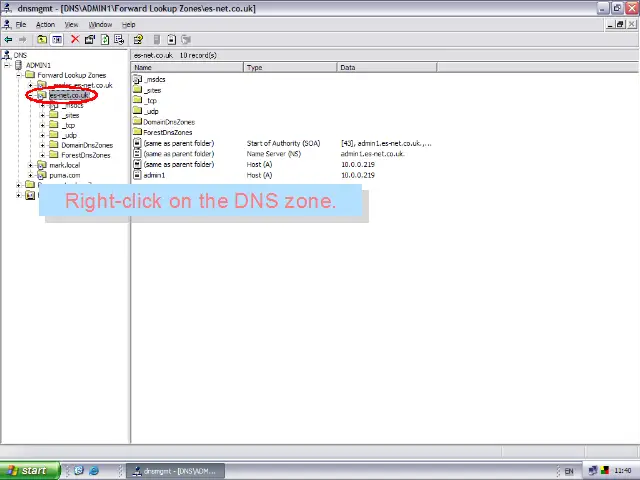Toggle the Show/Hide Console Tree icon
The image size is (640, 480).
point(57,40)
